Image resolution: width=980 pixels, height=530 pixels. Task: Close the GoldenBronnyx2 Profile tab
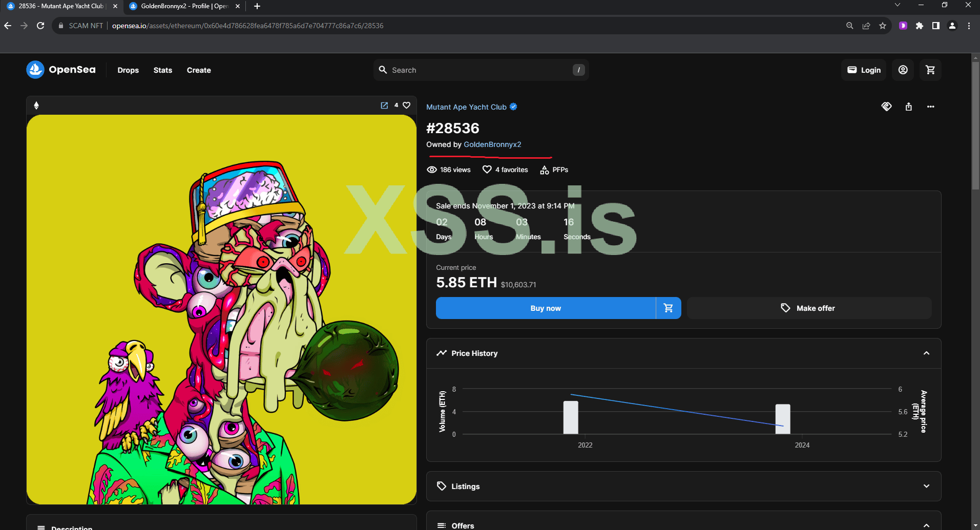point(238,6)
